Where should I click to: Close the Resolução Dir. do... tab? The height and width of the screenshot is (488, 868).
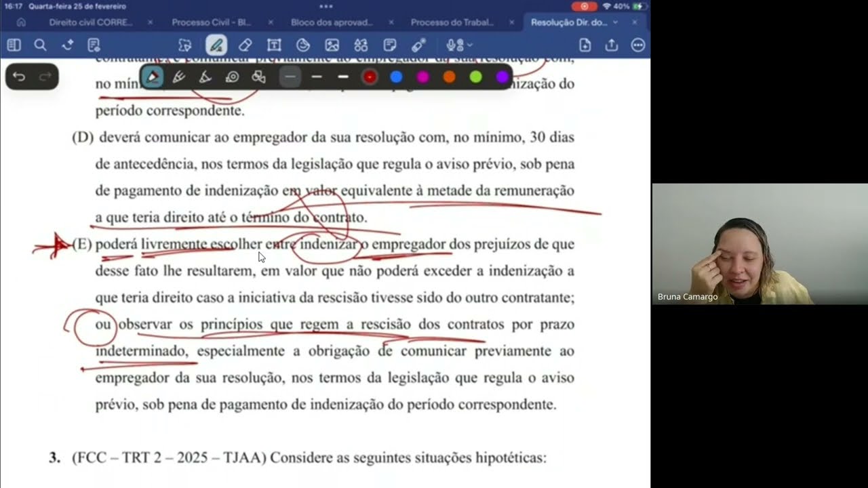635,22
